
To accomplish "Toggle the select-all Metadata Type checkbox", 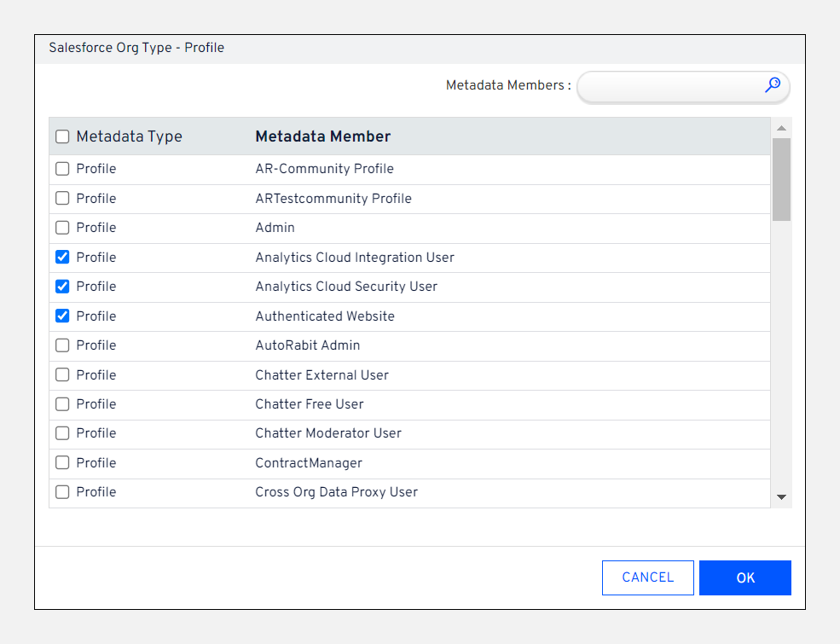I will 62,136.
